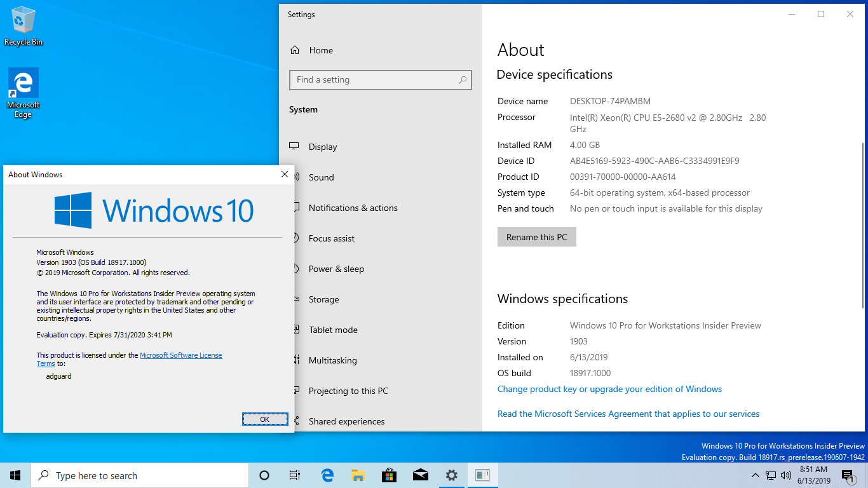This screenshot has width=868, height=488.
Task: Launch Microsoft Edge from the taskbar
Action: coord(327,475)
